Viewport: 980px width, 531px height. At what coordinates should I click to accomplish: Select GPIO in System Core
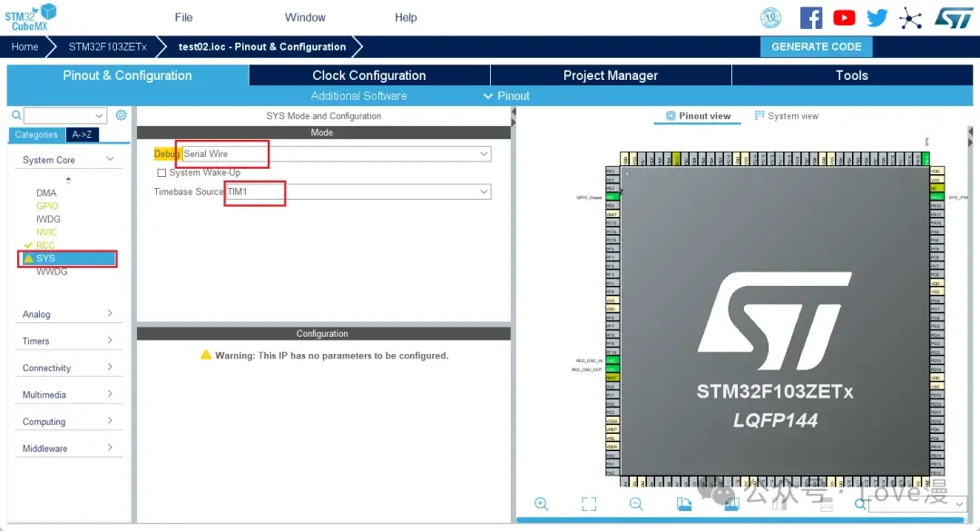[47, 206]
